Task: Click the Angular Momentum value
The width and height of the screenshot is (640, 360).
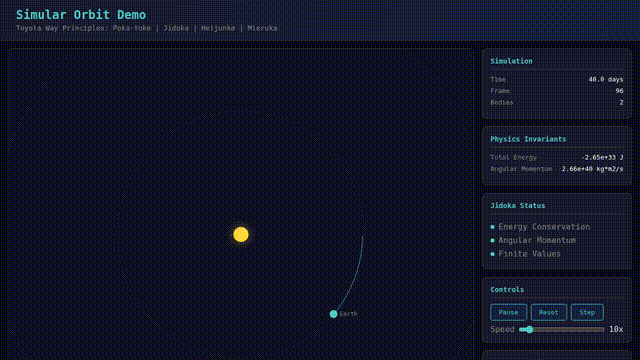Action: click(592, 169)
